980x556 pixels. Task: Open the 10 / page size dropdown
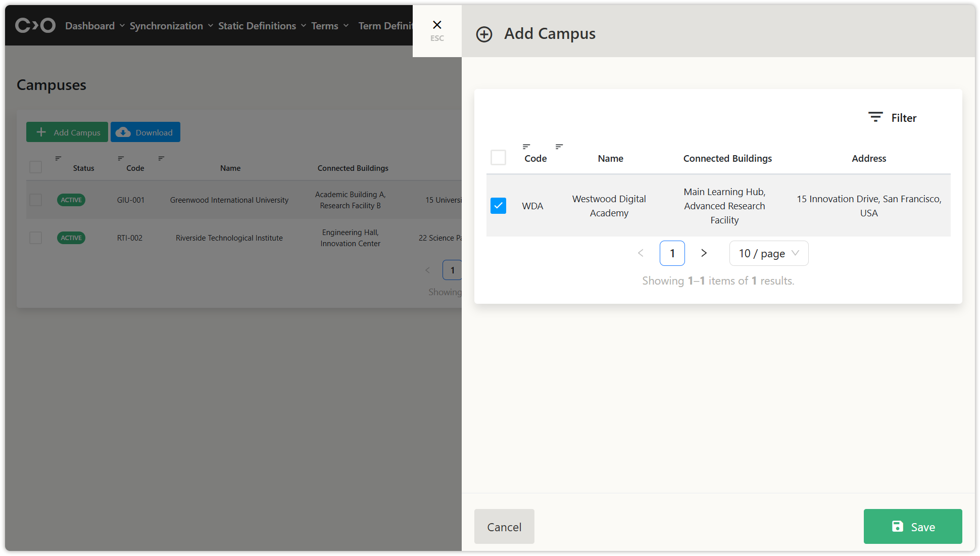[768, 253]
